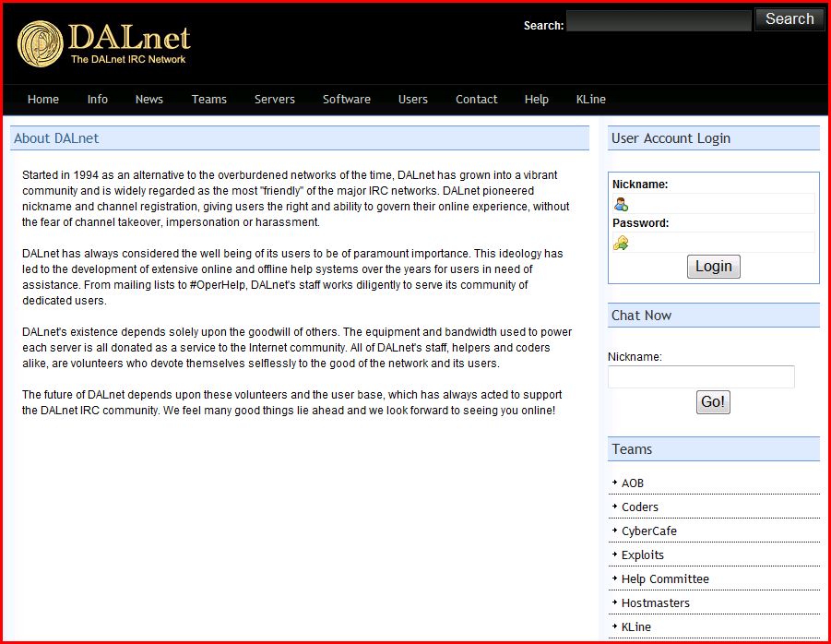Go to the News section
The height and width of the screenshot is (644, 831).
[x=148, y=99]
